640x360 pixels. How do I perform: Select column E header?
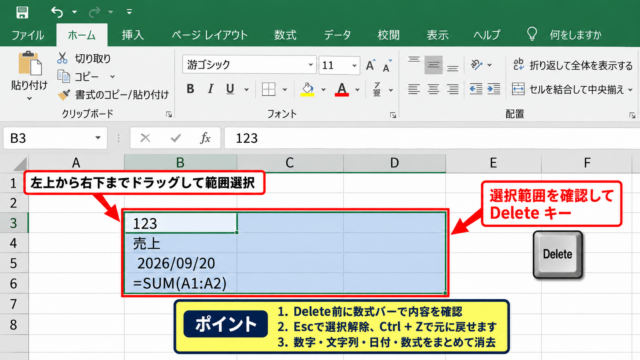(x=493, y=163)
